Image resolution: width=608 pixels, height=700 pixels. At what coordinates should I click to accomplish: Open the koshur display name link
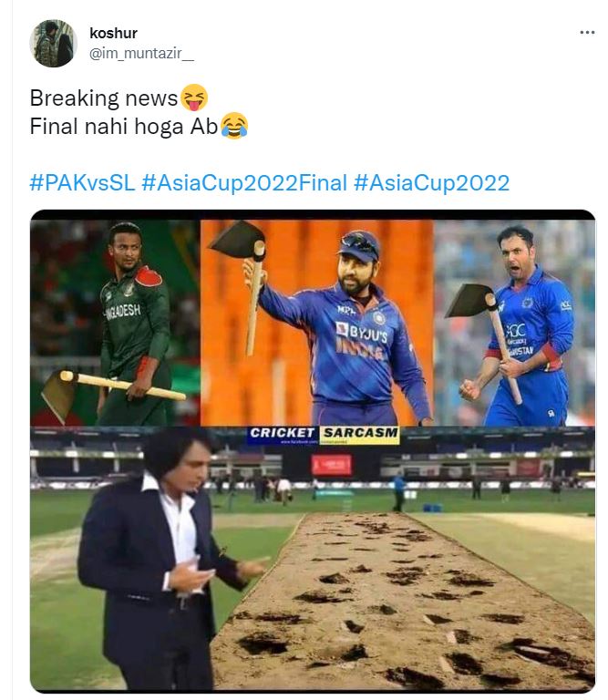(x=113, y=34)
